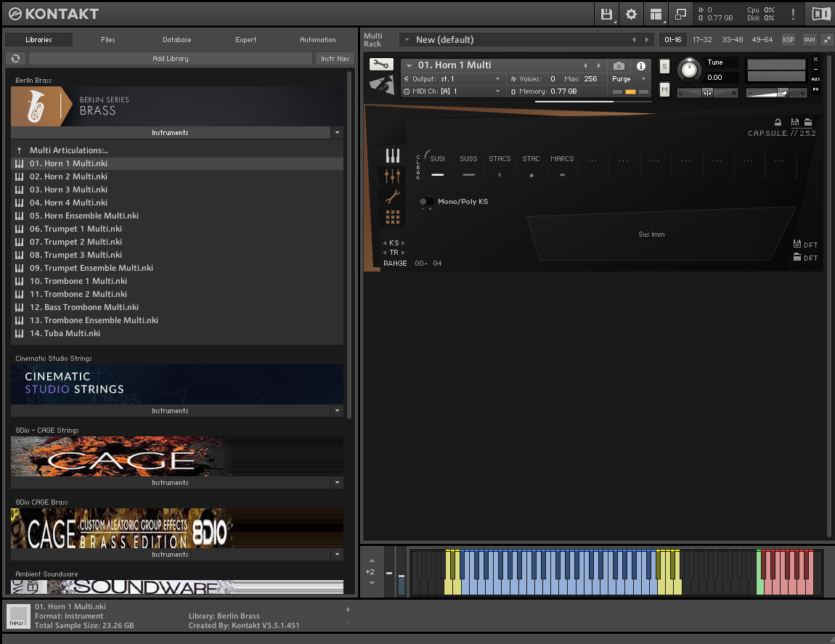
Task: Switch to the Expert tab
Action: coord(246,40)
